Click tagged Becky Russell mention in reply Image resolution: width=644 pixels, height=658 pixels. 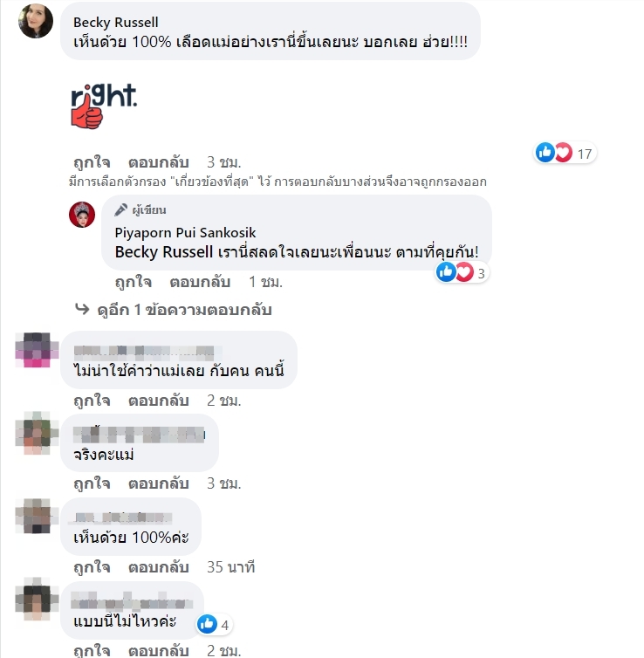(164, 252)
